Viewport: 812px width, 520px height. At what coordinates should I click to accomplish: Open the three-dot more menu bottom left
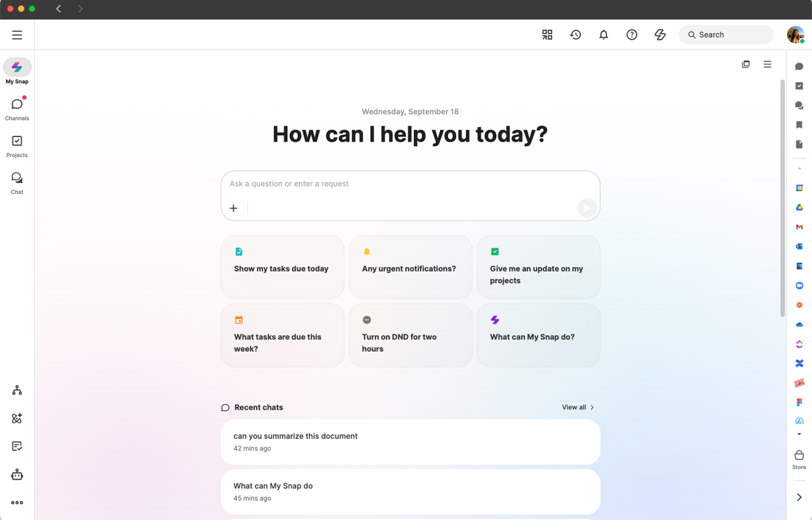point(17,502)
